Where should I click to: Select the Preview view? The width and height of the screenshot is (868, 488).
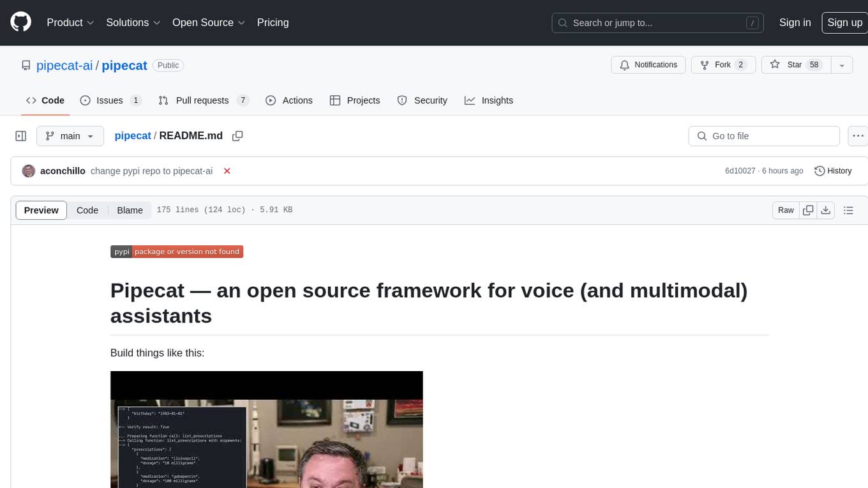point(41,210)
